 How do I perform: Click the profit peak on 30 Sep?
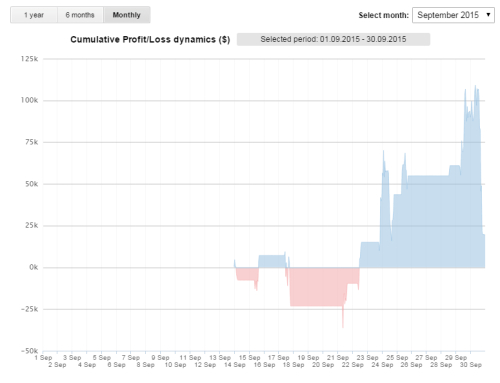[x=475, y=86]
